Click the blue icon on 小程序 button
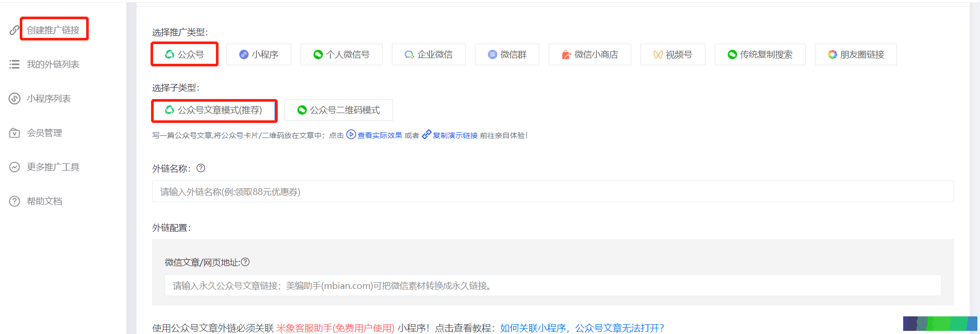This screenshot has width=980, height=334. 244,54
